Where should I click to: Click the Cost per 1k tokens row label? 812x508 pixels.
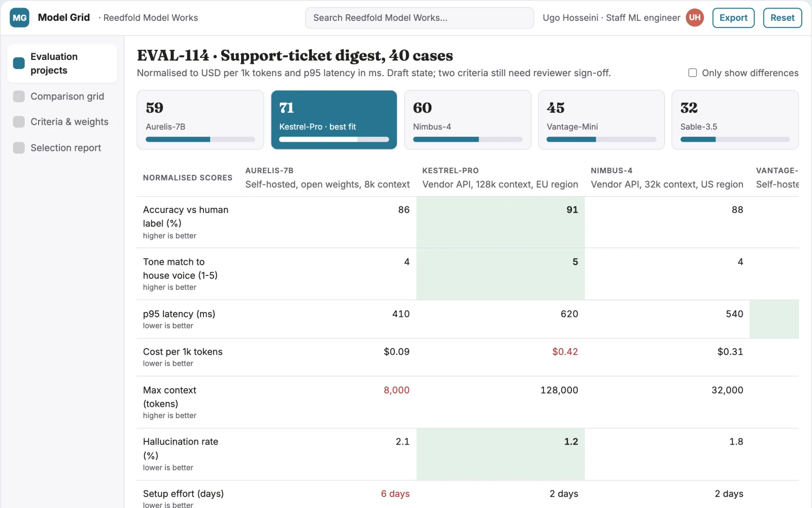(x=183, y=352)
